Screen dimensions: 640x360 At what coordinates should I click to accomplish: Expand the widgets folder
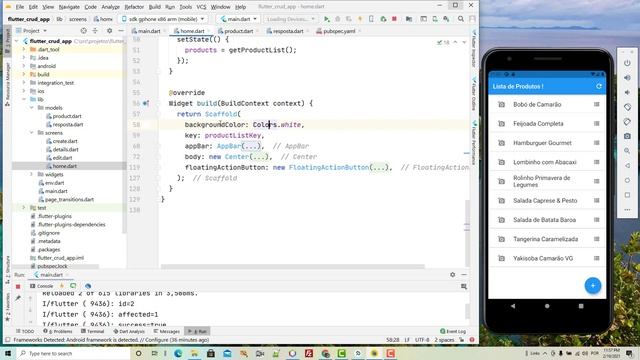pyautogui.click(x=31, y=174)
